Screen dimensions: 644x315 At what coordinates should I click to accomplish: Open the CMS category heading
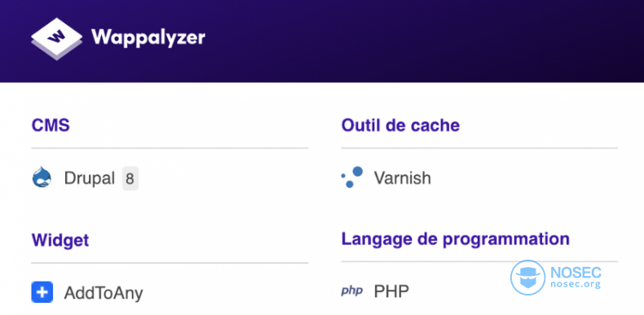(51, 125)
